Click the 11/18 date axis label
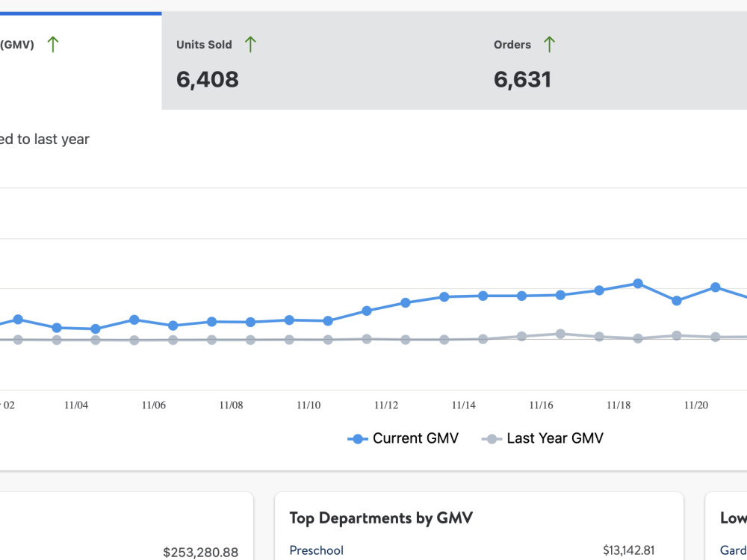The height and width of the screenshot is (560, 747). tap(619, 405)
